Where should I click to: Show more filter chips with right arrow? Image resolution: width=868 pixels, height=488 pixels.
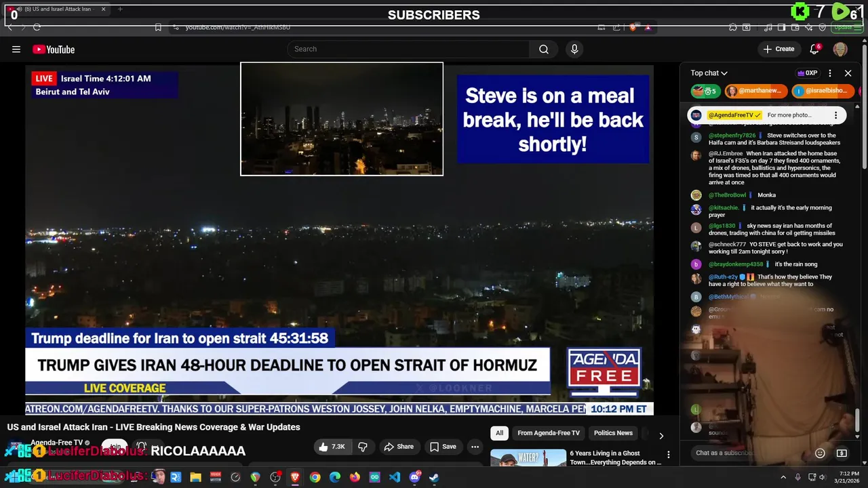point(661,435)
